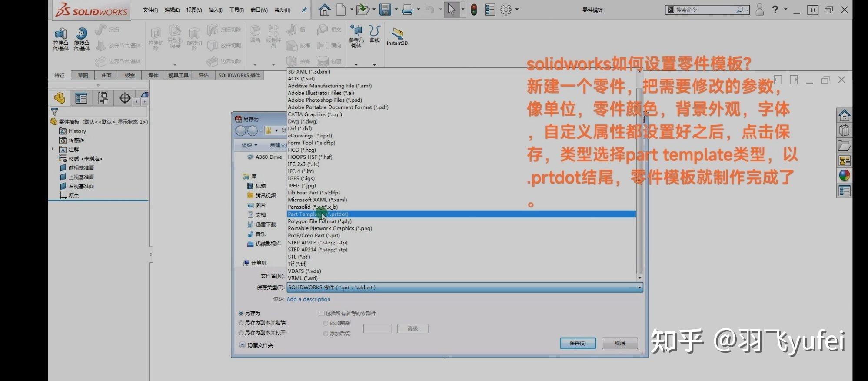Open ConfigurationManager tab icon
The height and width of the screenshot is (381, 868).
[x=103, y=98]
